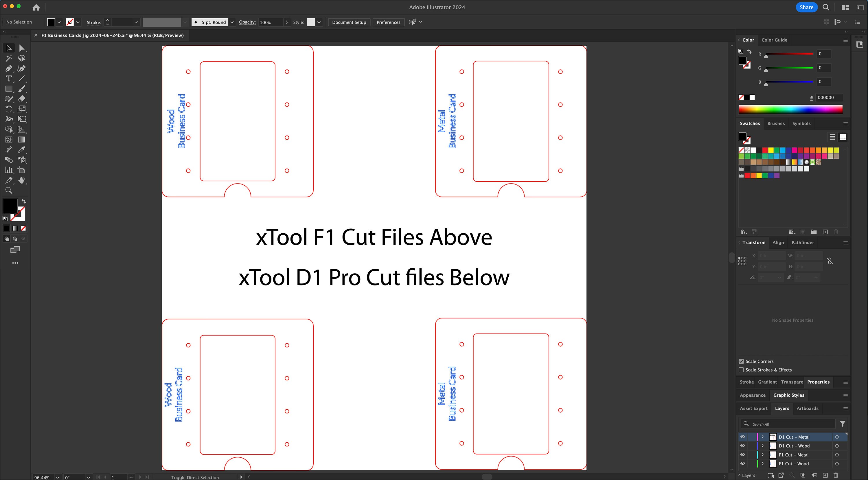Choose the Magic Wand tool
This screenshot has height=480, width=868.
[9, 58]
